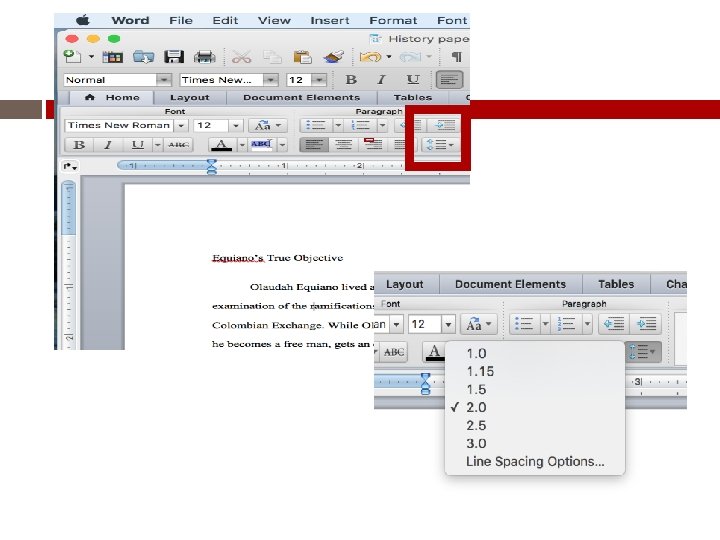Click increase indent in the enlarged ribbon
This screenshot has width=720, height=540.
[646, 324]
